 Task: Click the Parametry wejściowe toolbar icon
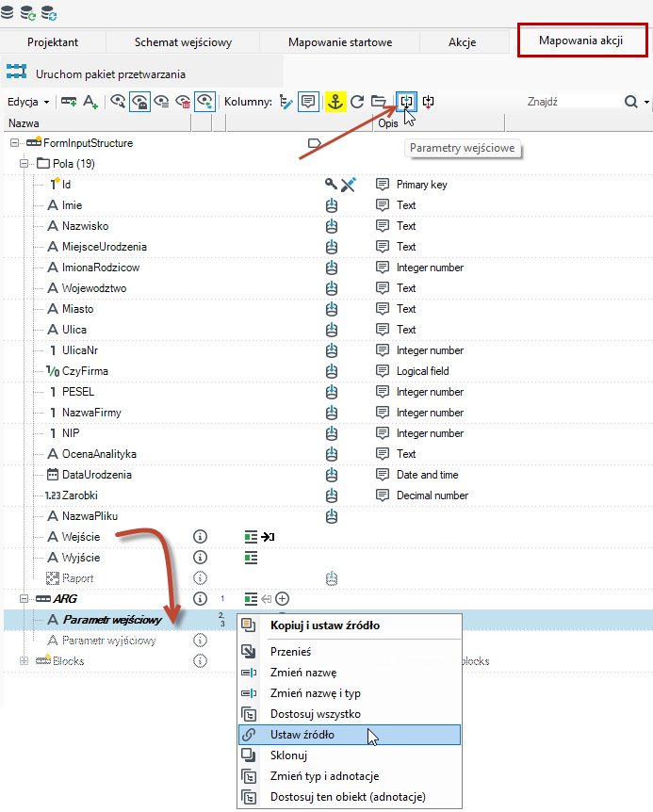406,102
